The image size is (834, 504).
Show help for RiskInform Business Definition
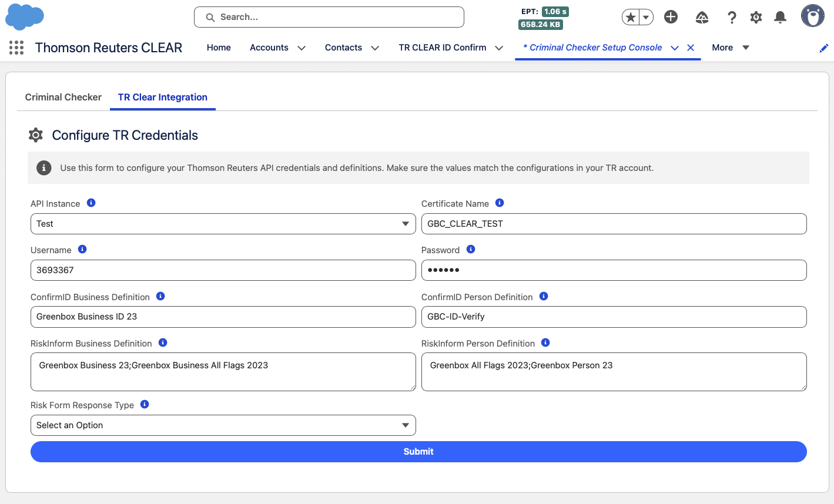point(163,342)
